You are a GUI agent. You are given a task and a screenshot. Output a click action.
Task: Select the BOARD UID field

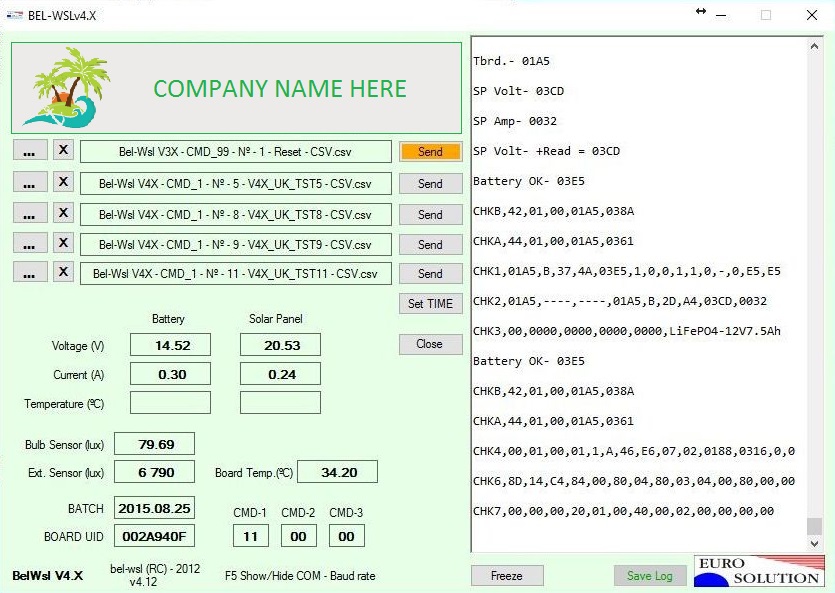(154, 536)
